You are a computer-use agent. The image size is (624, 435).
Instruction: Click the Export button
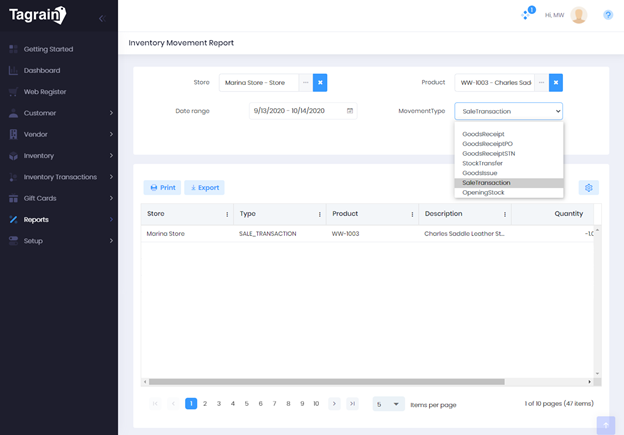pos(204,188)
